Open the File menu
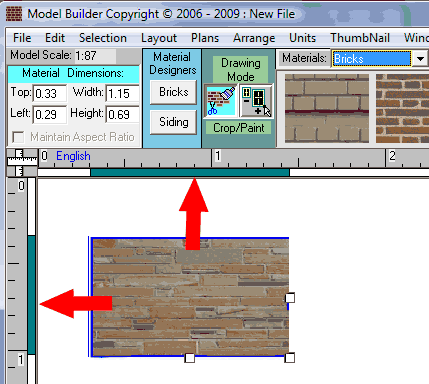Image resolution: width=429 pixels, height=384 pixels. pyautogui.click(x=22, y=38)
